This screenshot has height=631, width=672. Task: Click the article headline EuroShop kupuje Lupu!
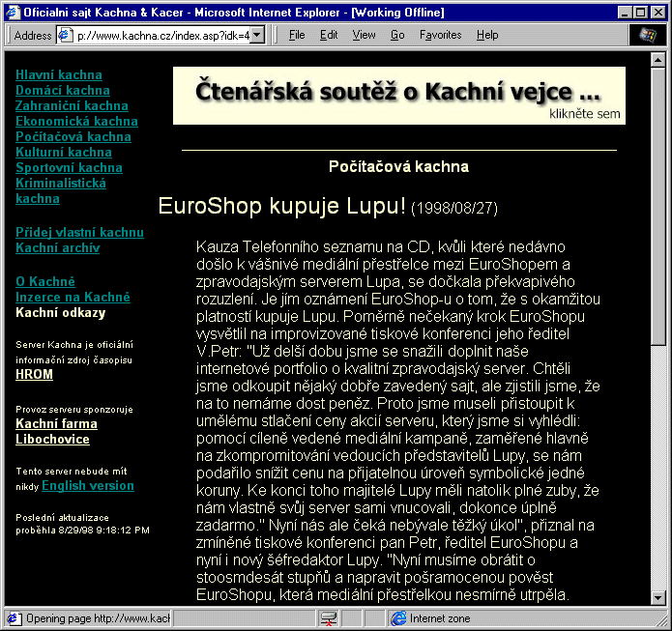(x=281, y=205)
